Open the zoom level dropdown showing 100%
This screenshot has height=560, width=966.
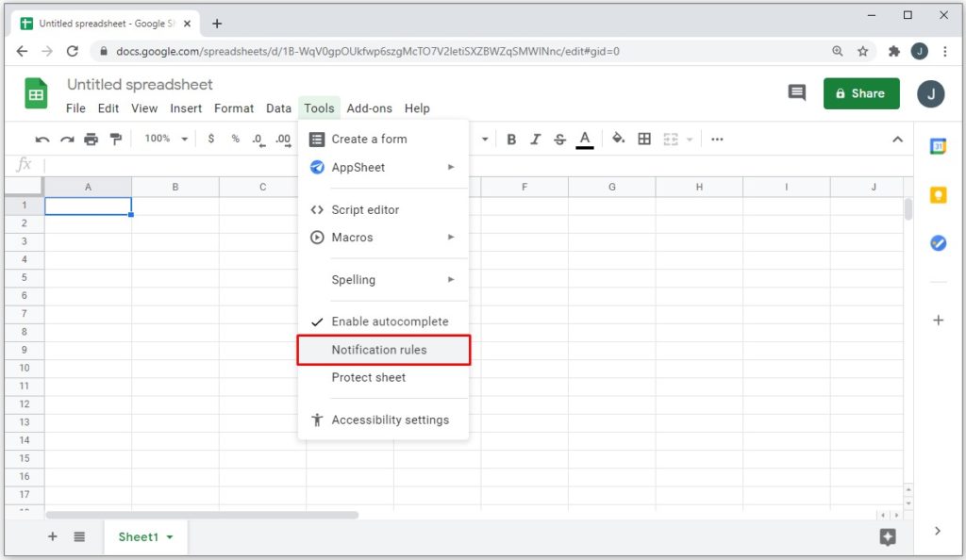tap(164, 139)
